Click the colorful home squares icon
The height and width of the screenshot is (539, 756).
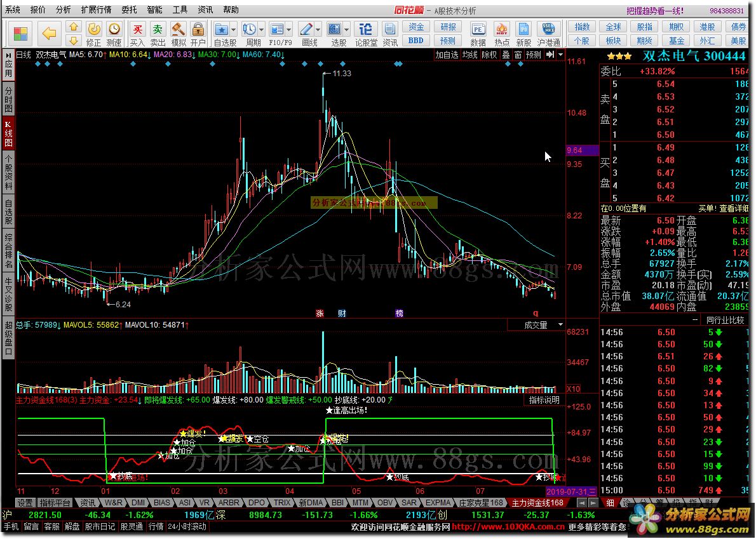(x=21, y=34)
